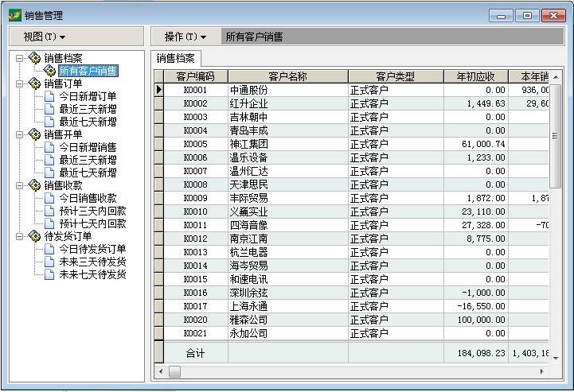Screen dimensions: 574x392
Task: Click the 合计 total 184,098.23
Action: coord(476,353)
